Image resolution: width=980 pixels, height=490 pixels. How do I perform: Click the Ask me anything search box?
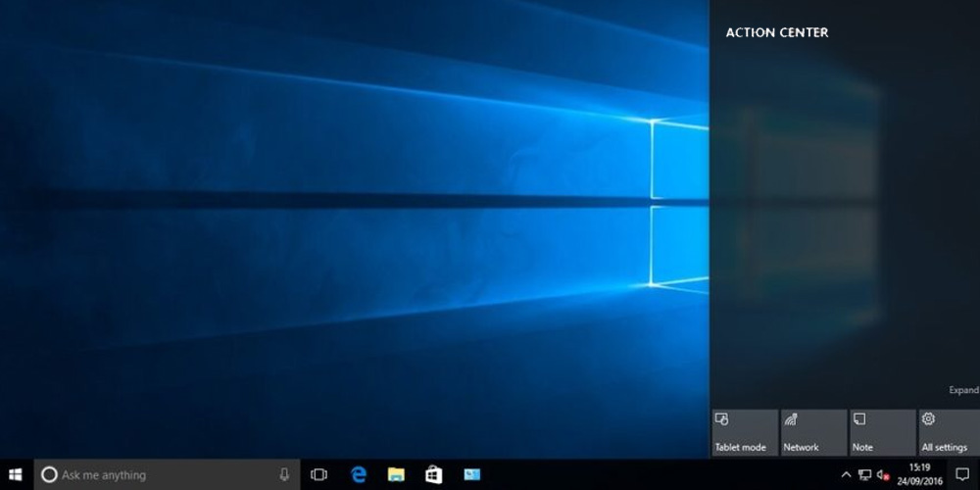click(x=167, y=475)
